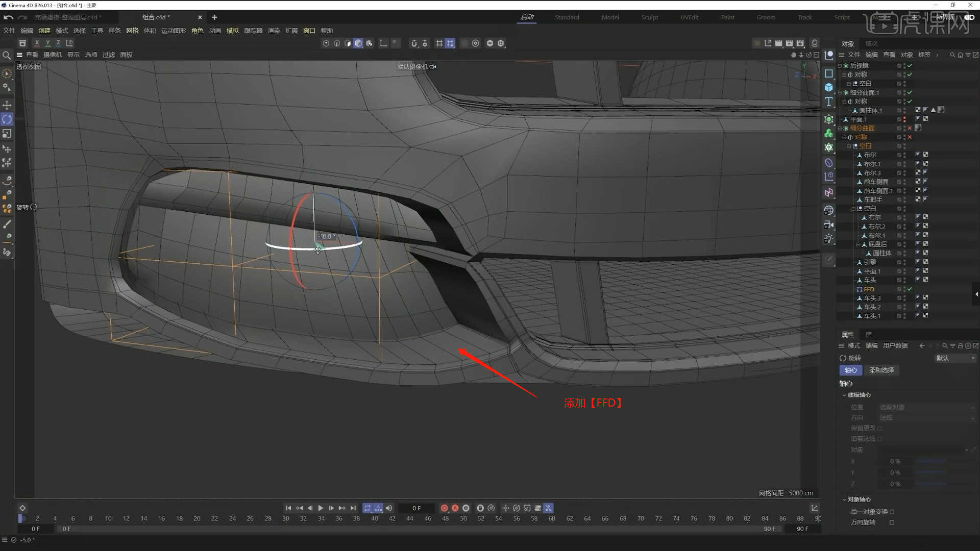The width and height of the screenshot is (980, 551).
Task: Open the 网格 main menu
Action: click(132, 31)
